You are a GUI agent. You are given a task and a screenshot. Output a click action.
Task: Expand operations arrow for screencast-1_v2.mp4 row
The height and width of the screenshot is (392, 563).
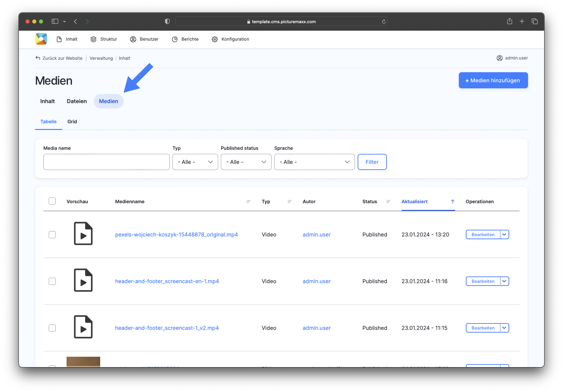tap(505, 328)
